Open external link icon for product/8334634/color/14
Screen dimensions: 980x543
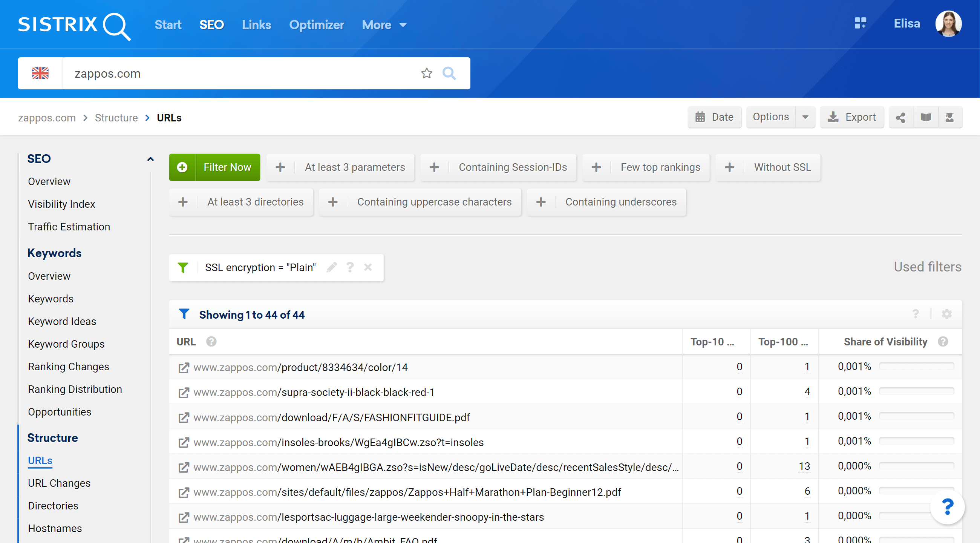pos(184,368)
